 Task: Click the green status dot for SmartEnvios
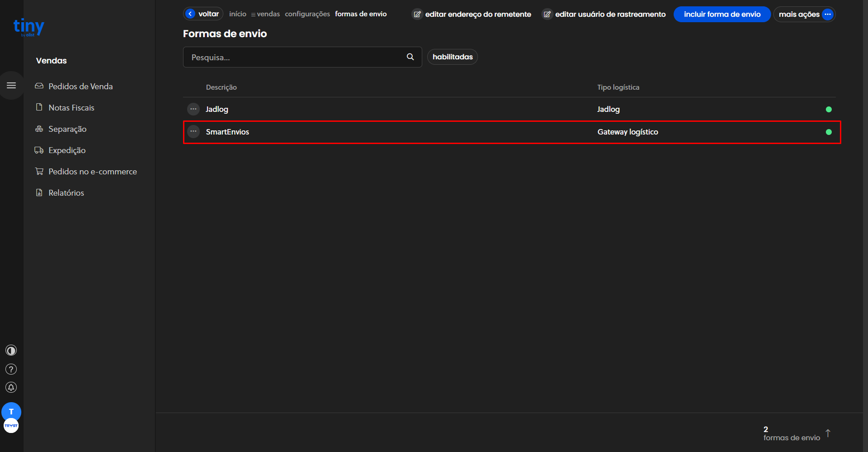[x=829, y=132]
